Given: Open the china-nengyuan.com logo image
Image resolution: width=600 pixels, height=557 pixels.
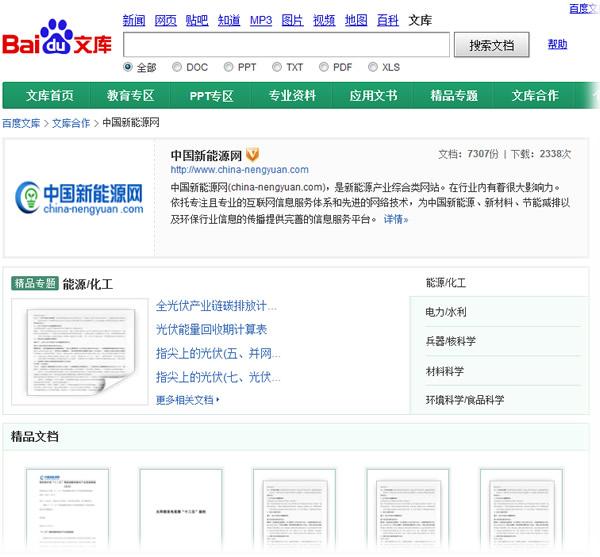Looking at the screenshot, I should pyautogui.click(x=79, y=198).
